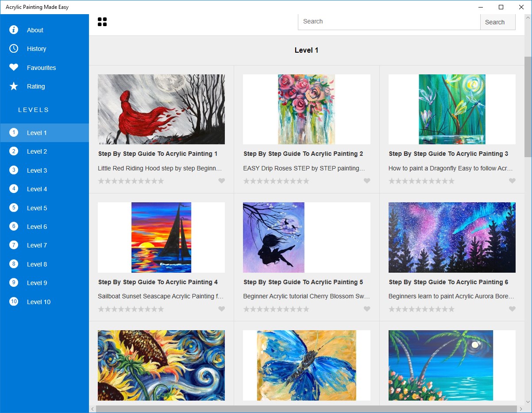This screenshot has height=413, width=532.
Task: Favourite Acrylic Painting 5 with heart
Action: [367, 309]
